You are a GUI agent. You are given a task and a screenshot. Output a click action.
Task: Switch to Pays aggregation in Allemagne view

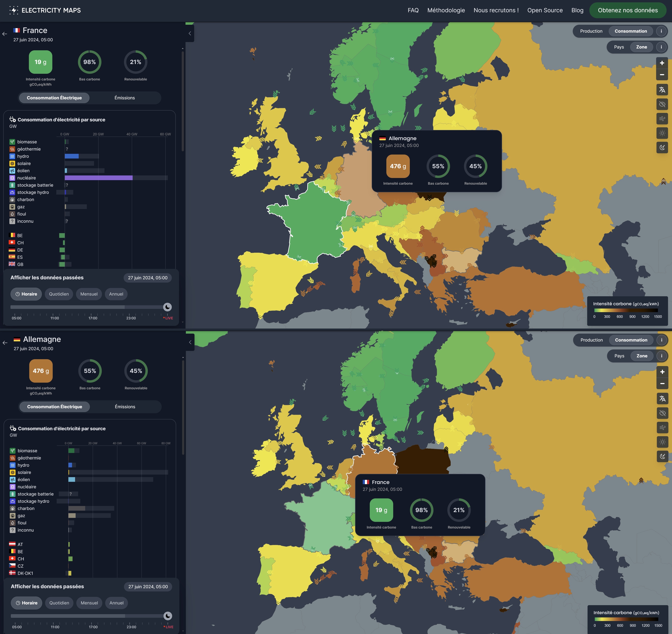[x=619, y=356]
